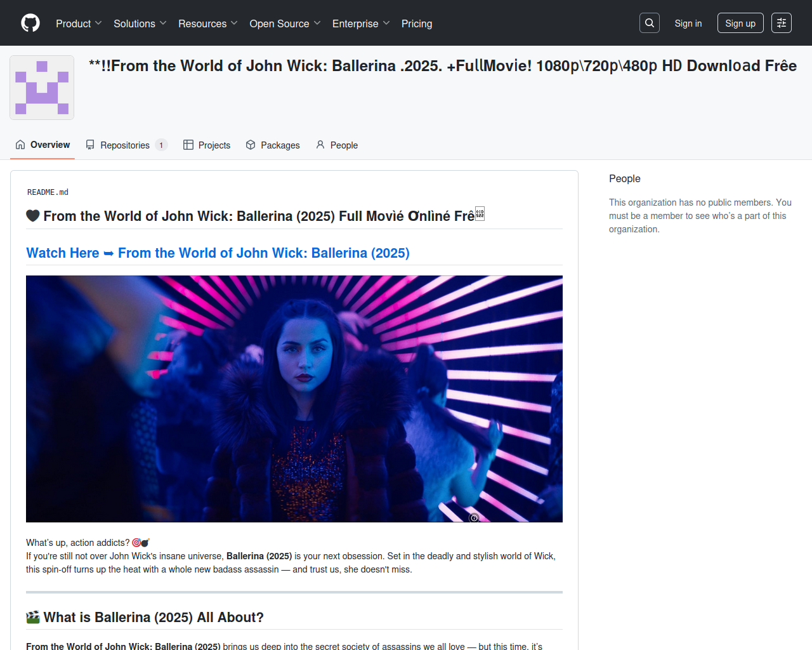Click the Packages cube icon
Viewport: 812px width, 650px height.
point(251,145)
